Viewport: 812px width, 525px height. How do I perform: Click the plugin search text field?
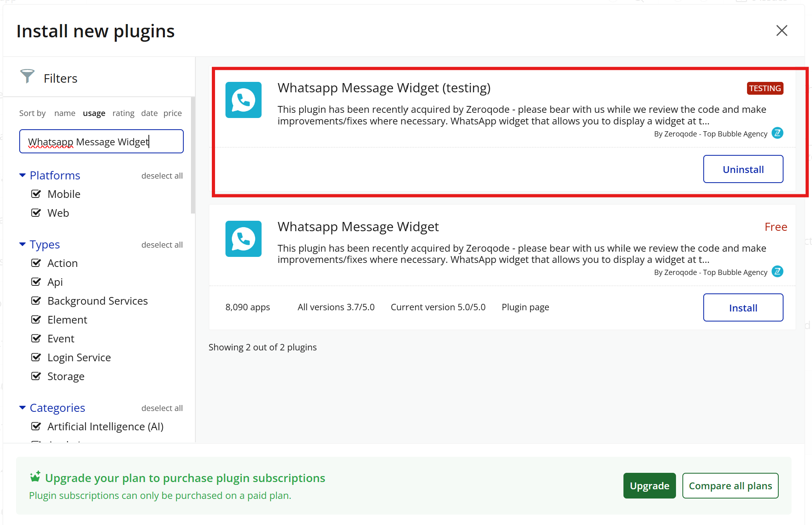pos(101,142)
